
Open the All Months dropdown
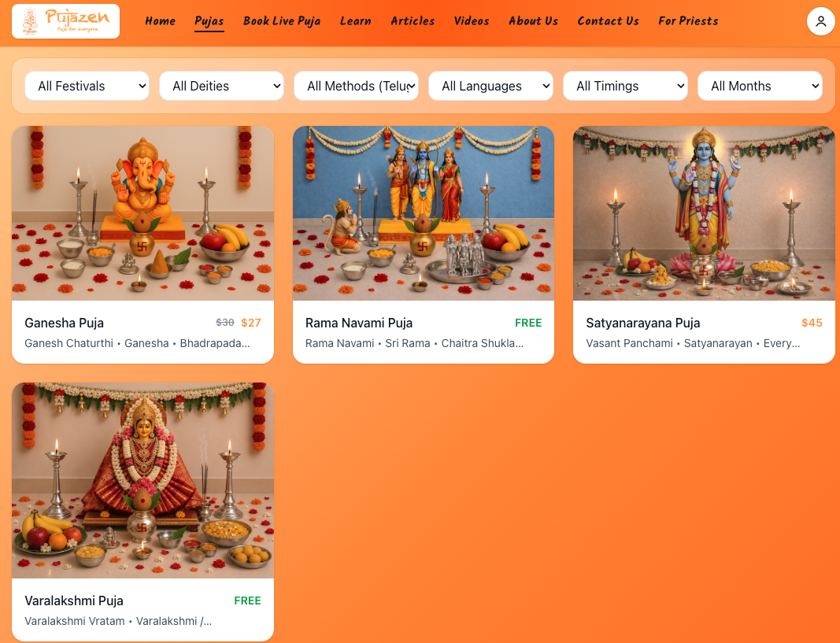click(x=760, y=86)
